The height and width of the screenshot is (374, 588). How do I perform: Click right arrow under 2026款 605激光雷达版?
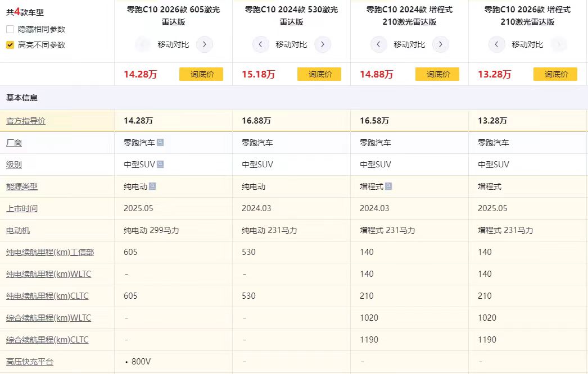(205, 44)
